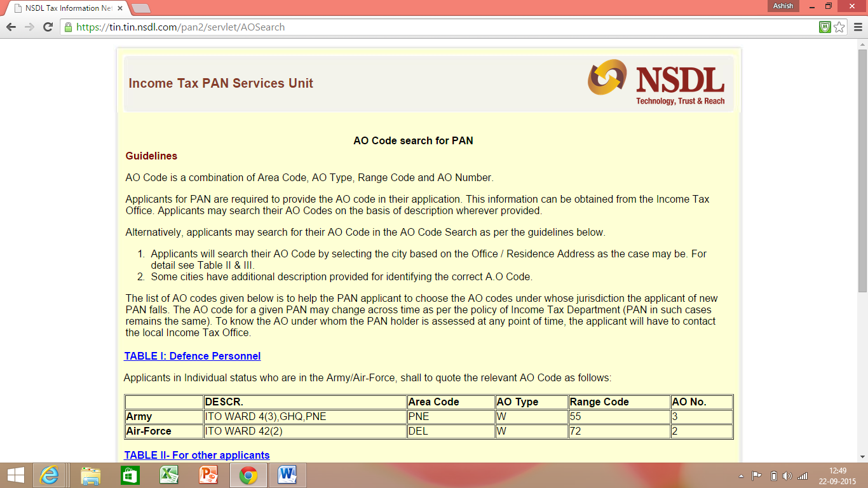
Task: Click the scrollbar down arrow
Action: click(x=862, y=457)
